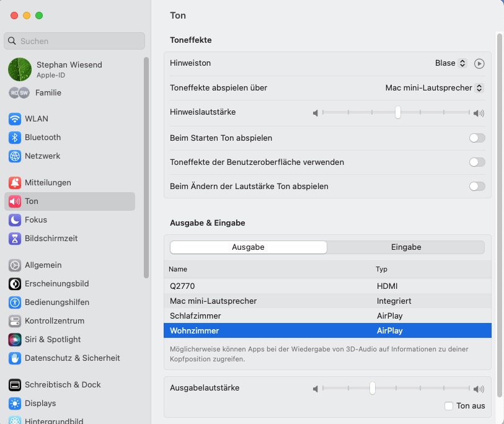Image resolution: width=504 pixels, height=424 pixels.
Task: Check the Ton aus checkbox
Action: [449, 405]
